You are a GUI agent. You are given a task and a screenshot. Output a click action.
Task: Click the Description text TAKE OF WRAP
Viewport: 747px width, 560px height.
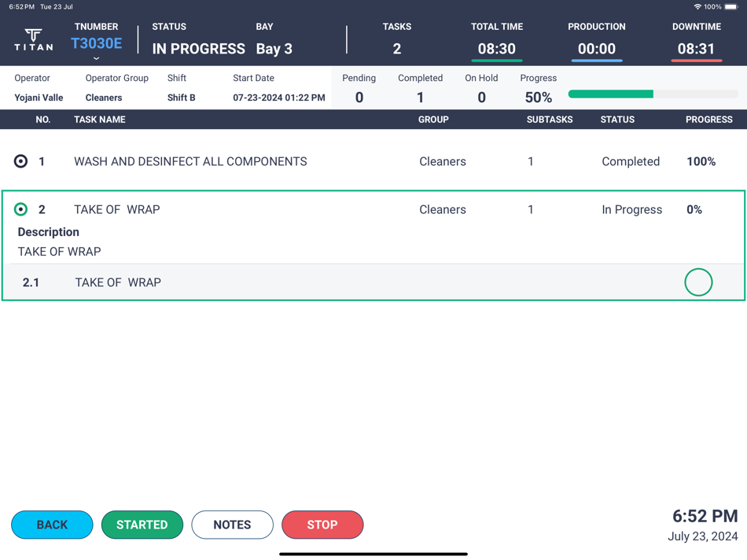tap(59, 252)
